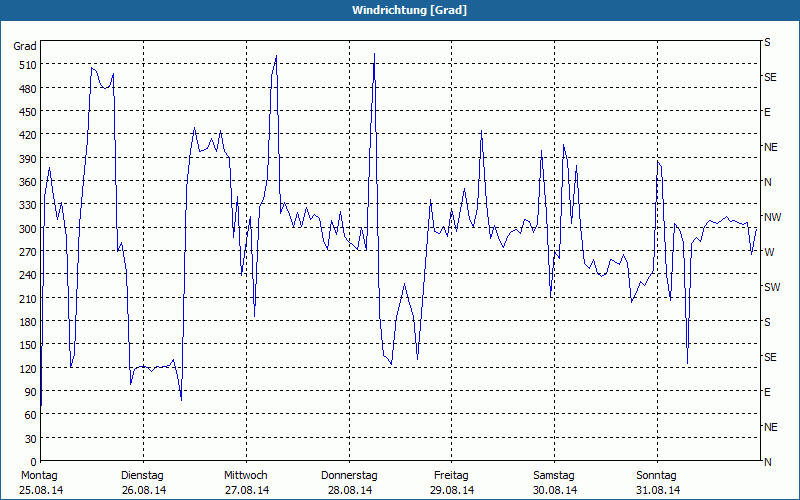Click the 180 axis value
Viewport: 800px width, 500px height.
point(29,322)
